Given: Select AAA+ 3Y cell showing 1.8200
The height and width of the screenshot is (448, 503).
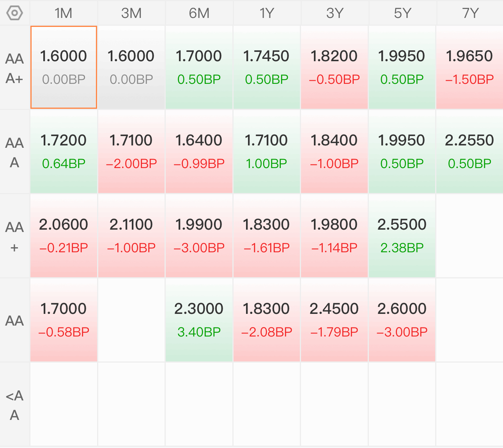Looking at the screenshot, I should (334, 67).
